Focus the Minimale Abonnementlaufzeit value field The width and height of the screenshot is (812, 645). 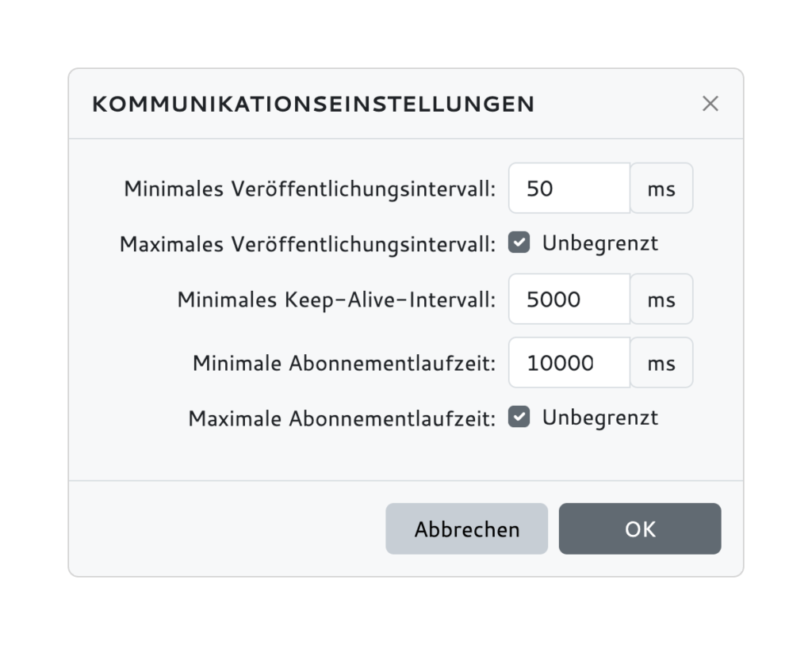pos(569,362)
